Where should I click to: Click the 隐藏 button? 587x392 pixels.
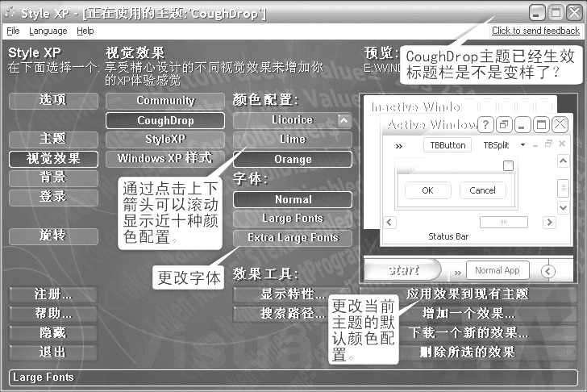pos(53,333)
